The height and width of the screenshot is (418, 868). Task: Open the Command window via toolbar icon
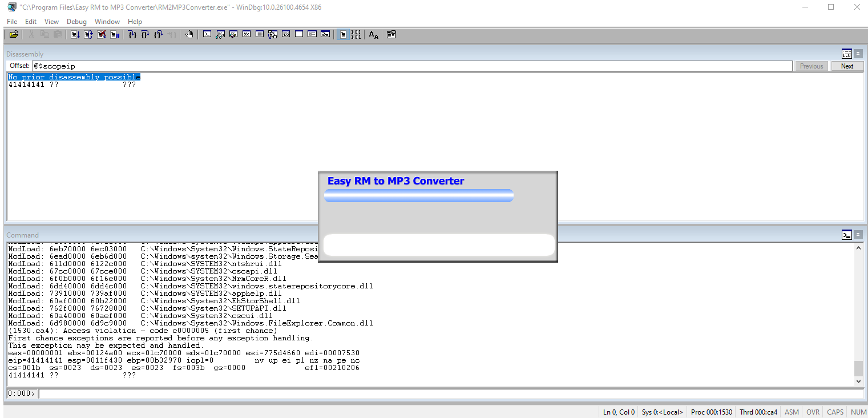(207, 35)
